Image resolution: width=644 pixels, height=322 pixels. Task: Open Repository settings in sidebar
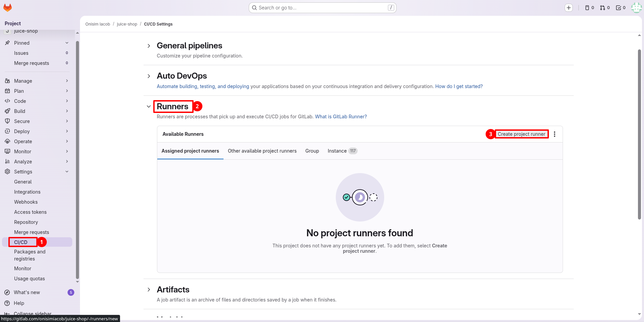pyautogui.click(x=26, y=222)
